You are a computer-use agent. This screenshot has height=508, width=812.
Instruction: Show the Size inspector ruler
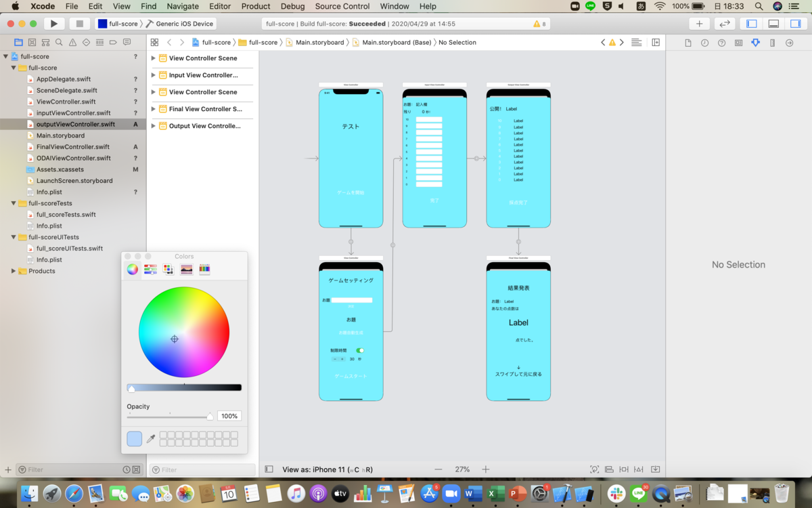pos(772,43)
